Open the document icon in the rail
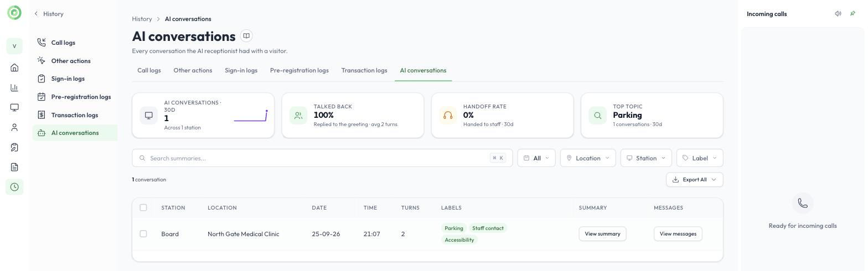868x271 pixels. (14, 167)
